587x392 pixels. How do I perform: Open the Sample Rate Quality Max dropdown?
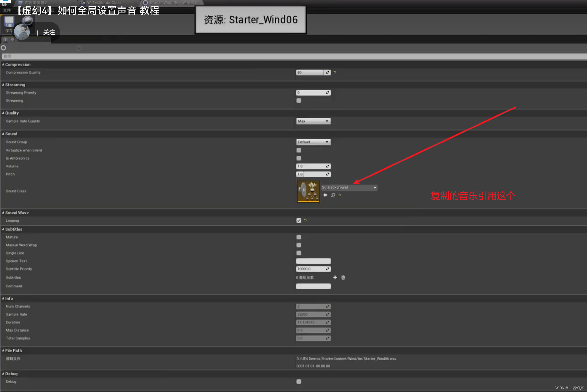313,121
